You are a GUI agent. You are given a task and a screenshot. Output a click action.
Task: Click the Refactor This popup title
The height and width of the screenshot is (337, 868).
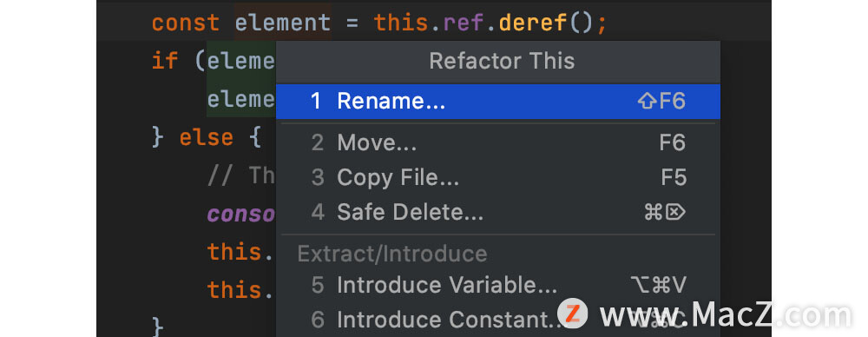[502, 61]
